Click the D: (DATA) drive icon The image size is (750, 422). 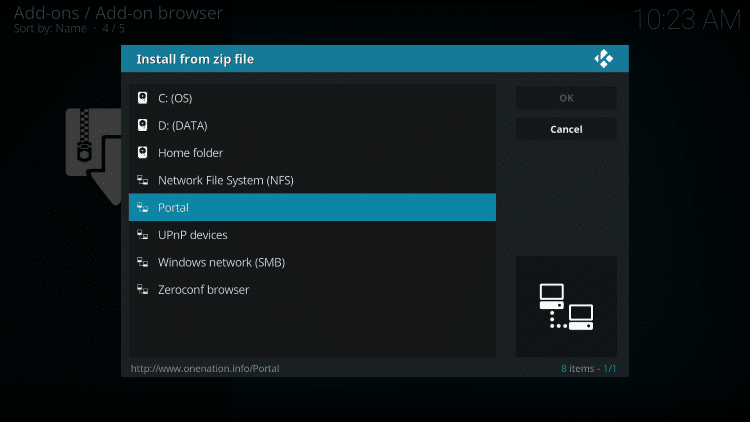143,125
